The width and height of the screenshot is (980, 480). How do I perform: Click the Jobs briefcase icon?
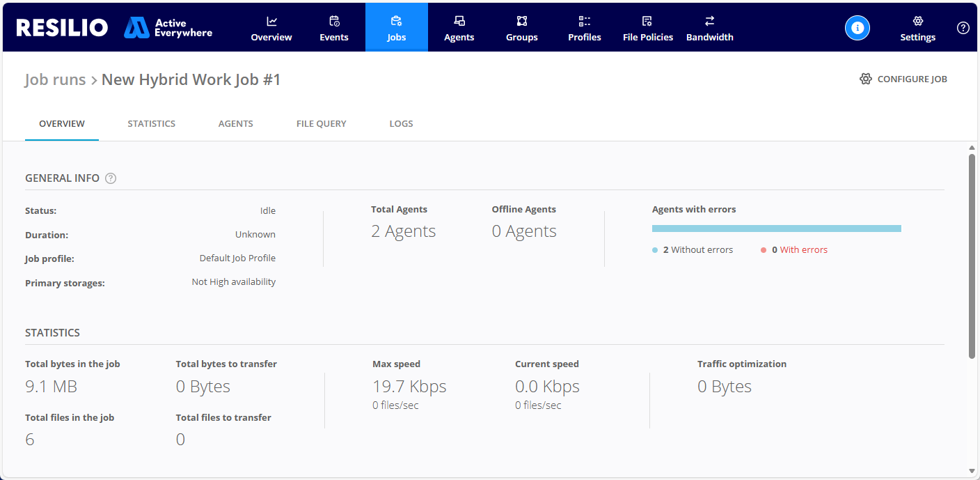(x=397, y=22)
